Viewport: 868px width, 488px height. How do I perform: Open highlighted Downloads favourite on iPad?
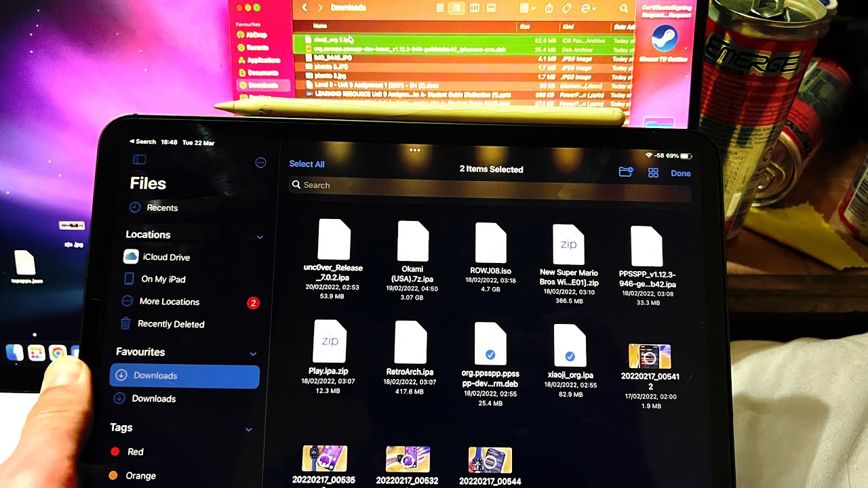184,376
